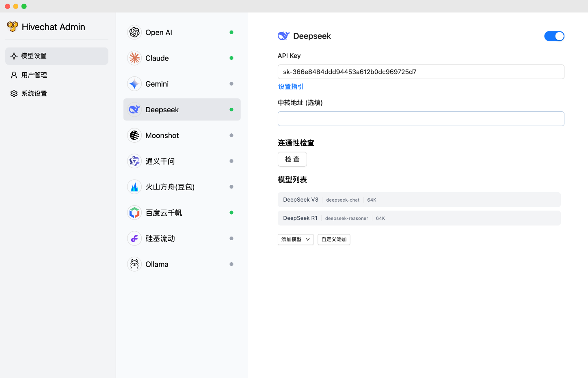
Task: Click the 自定义添加 button
Action: [334, 239]
